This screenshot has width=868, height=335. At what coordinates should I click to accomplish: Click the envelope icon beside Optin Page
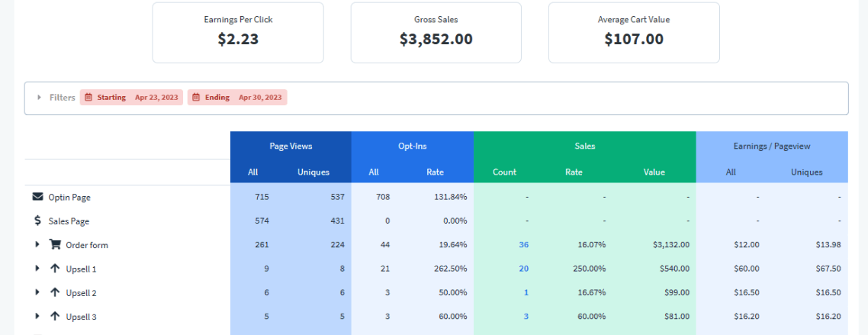(37, 197)
